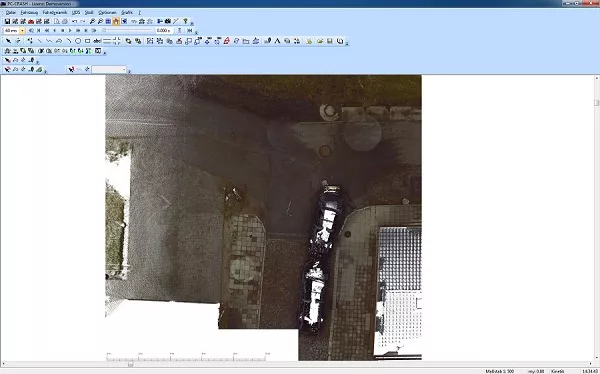Viewport: 600px width, 374px height.
Task: Open the Fahrzeug menu
Action: point(29,13)
